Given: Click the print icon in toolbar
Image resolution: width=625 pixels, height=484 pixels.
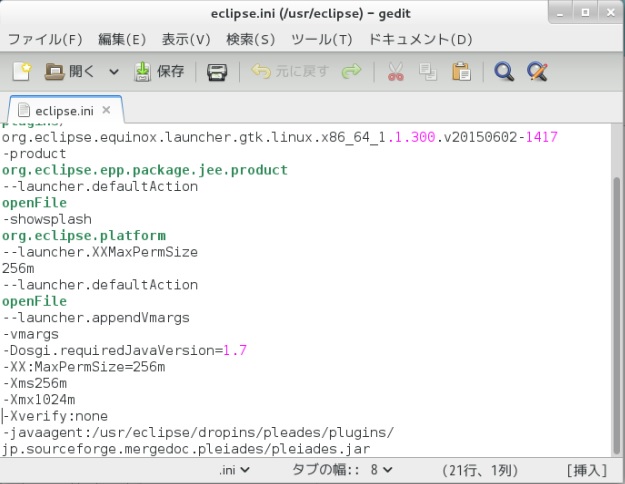Looking at the screenshot, I should (216, 72).
